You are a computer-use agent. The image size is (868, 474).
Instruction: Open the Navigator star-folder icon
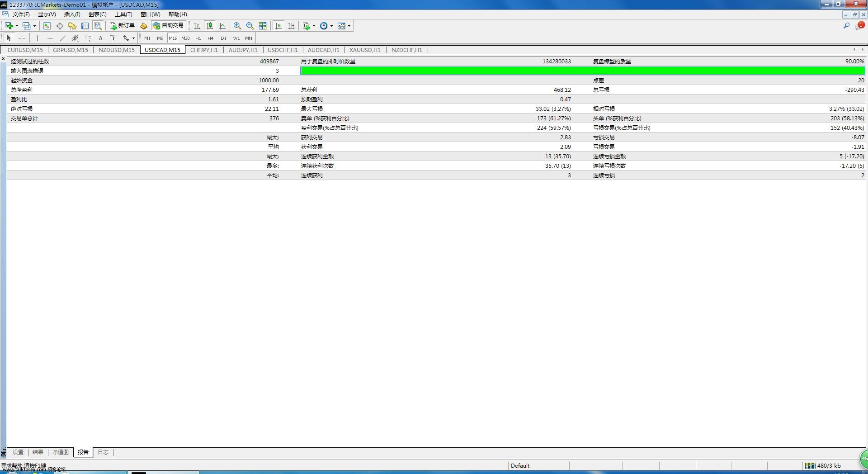72,26
